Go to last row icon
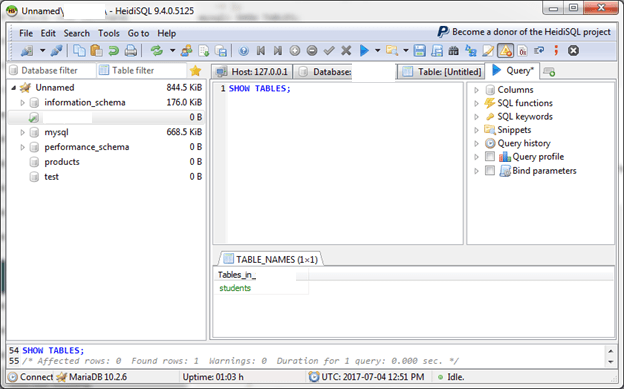The image size is (624, 389). point(278,51)
